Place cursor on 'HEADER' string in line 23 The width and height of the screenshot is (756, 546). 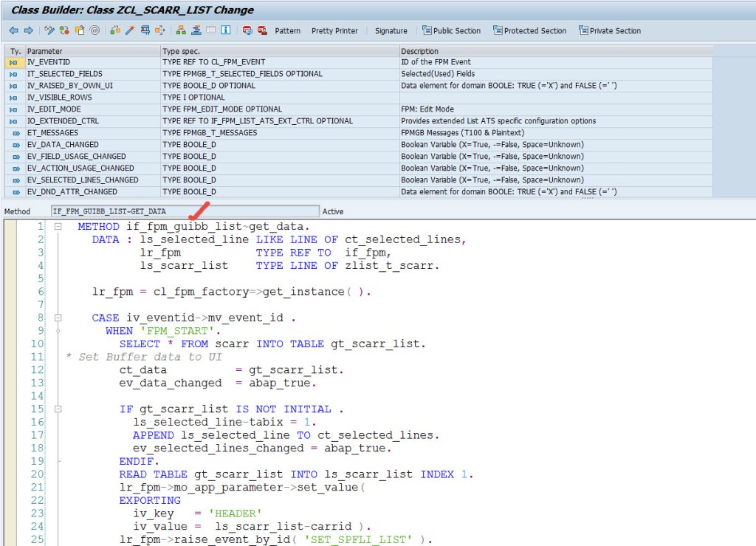click(236, 513)
